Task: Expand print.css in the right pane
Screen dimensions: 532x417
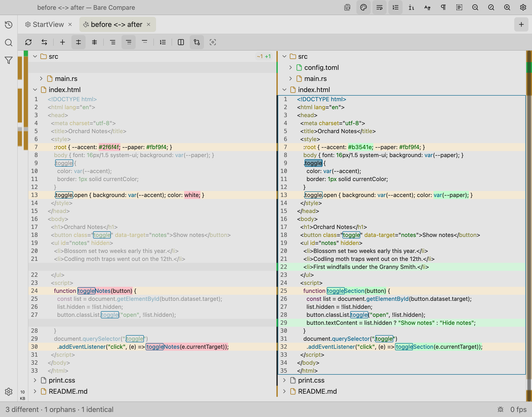Action: 284,380
